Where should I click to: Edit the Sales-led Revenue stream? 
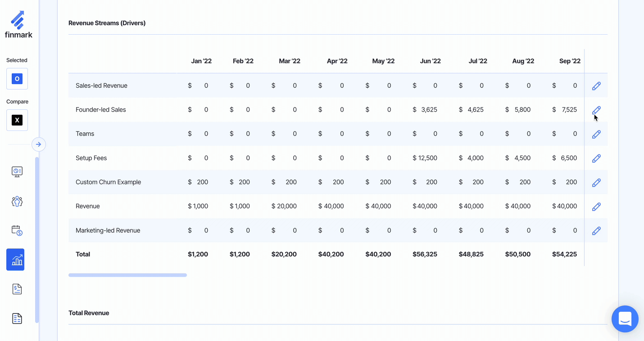click(x=596, y=86)
